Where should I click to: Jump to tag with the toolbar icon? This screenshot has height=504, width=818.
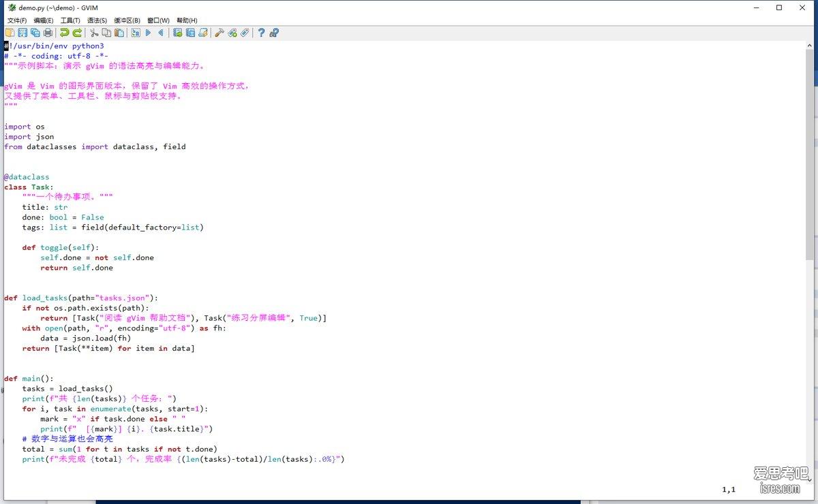(245, 33)
